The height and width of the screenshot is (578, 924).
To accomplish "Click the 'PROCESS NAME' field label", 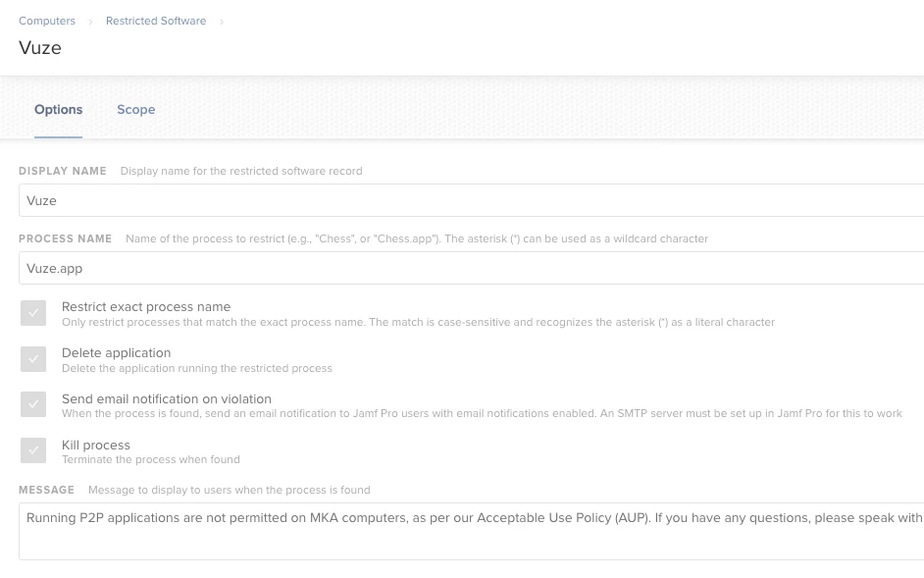I will point(66,238).
